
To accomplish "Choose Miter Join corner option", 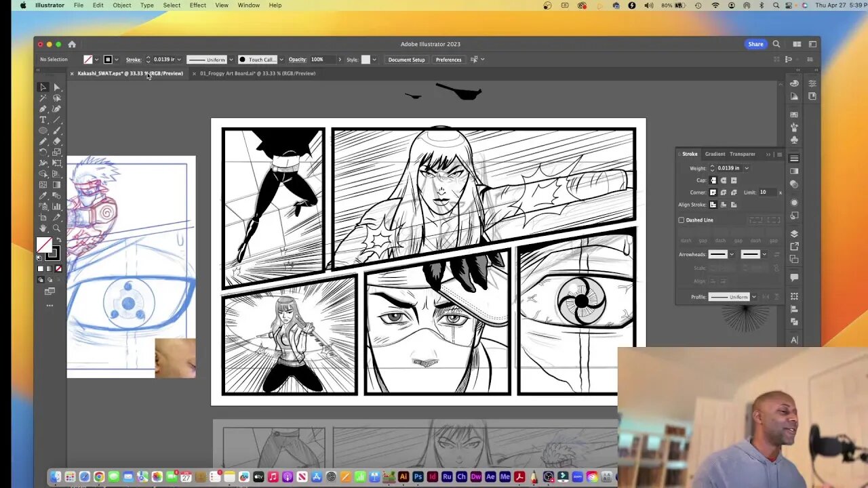I will point(713,192).
